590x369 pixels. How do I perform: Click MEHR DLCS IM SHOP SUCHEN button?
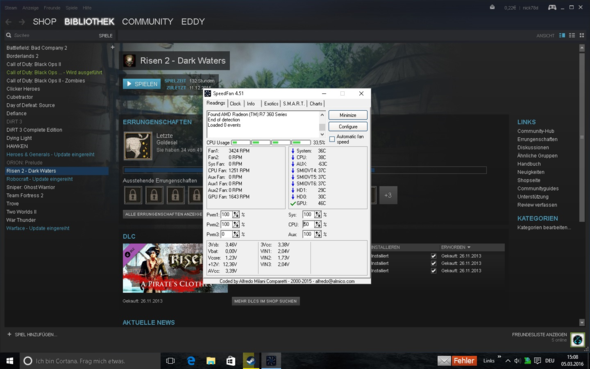[266, 301]
